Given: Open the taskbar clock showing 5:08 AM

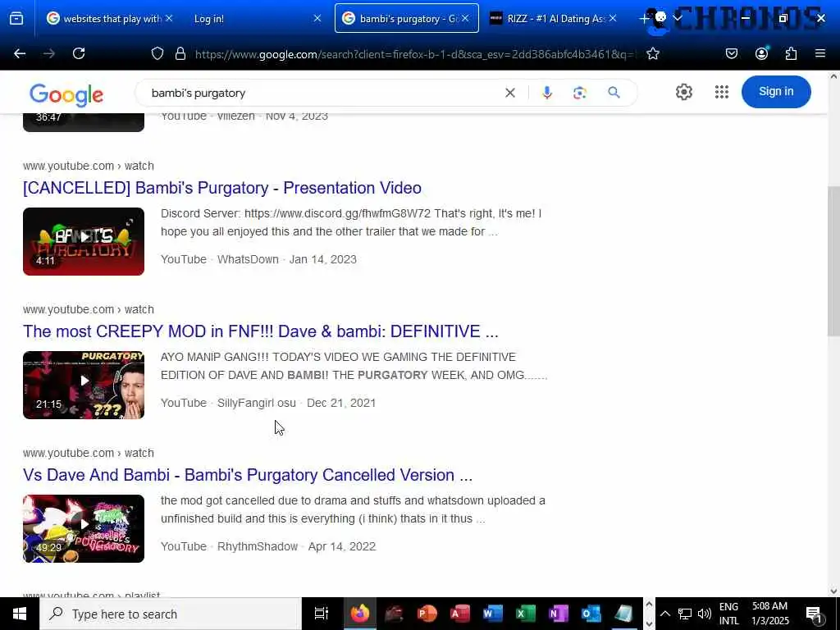Looking at the screenshot, I should (769, 614).
